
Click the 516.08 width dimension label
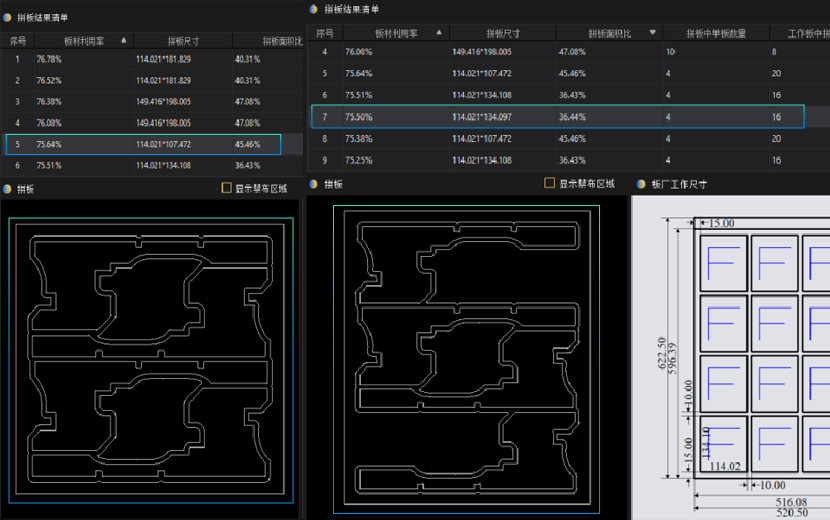click(791, 501)
